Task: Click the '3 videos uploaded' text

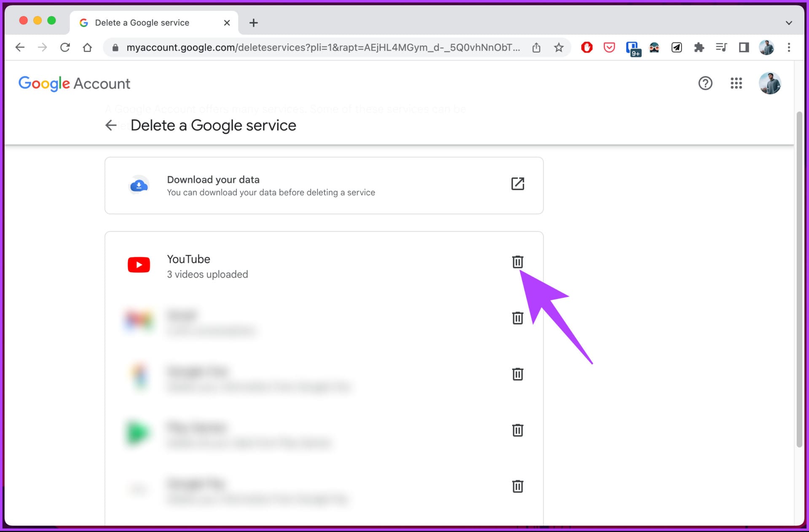Action: tap(207, 275)
